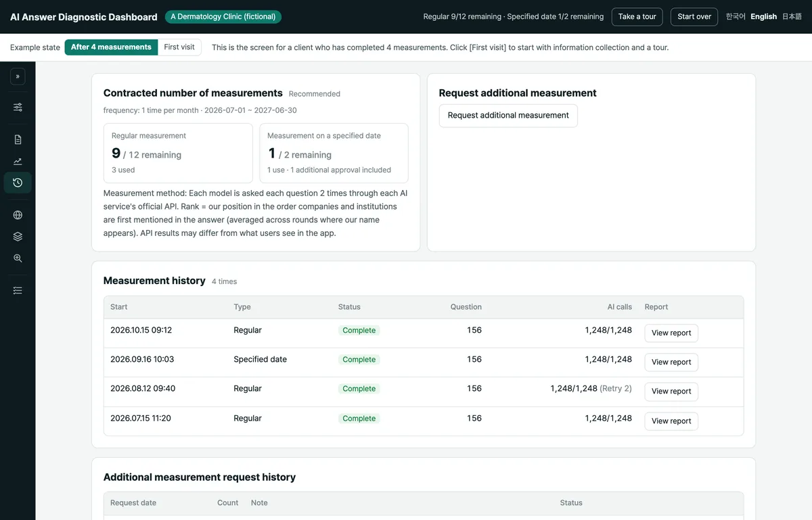Click the '2026.10.15 09:12' start cell

(141, 330)
